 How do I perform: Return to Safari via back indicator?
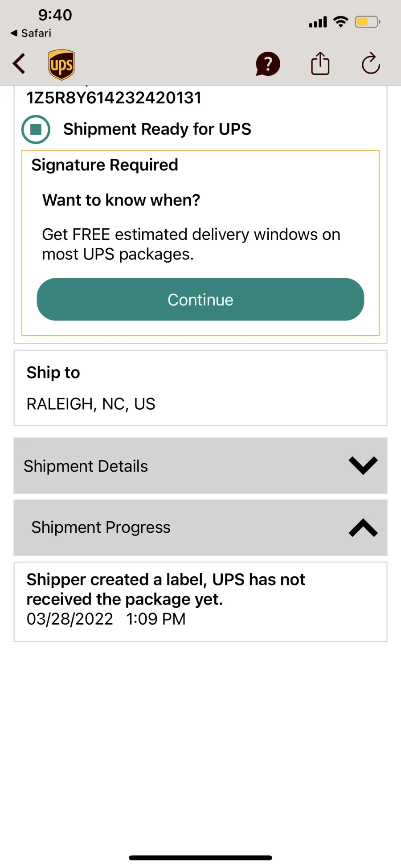coord(31,33)
